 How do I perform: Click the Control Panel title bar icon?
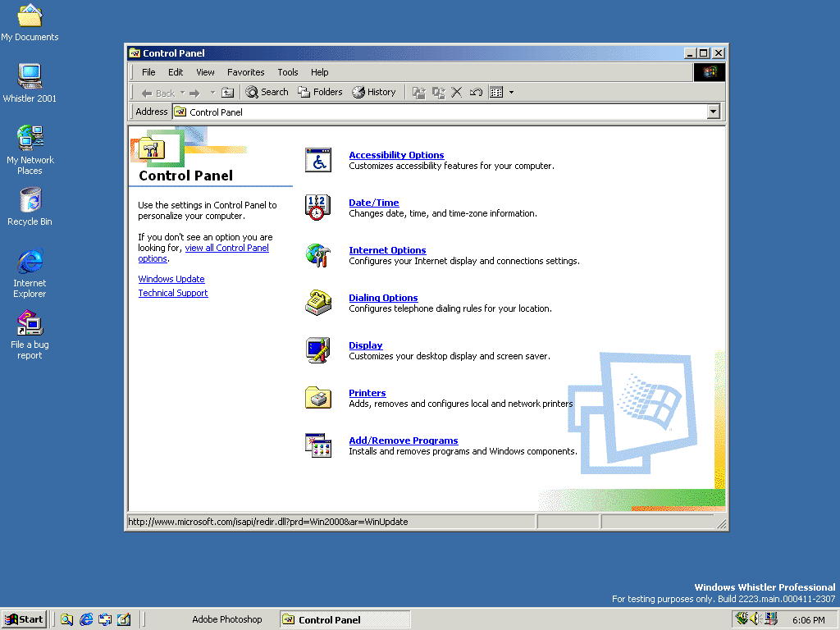pyautogui.click(x=135, y=53)
